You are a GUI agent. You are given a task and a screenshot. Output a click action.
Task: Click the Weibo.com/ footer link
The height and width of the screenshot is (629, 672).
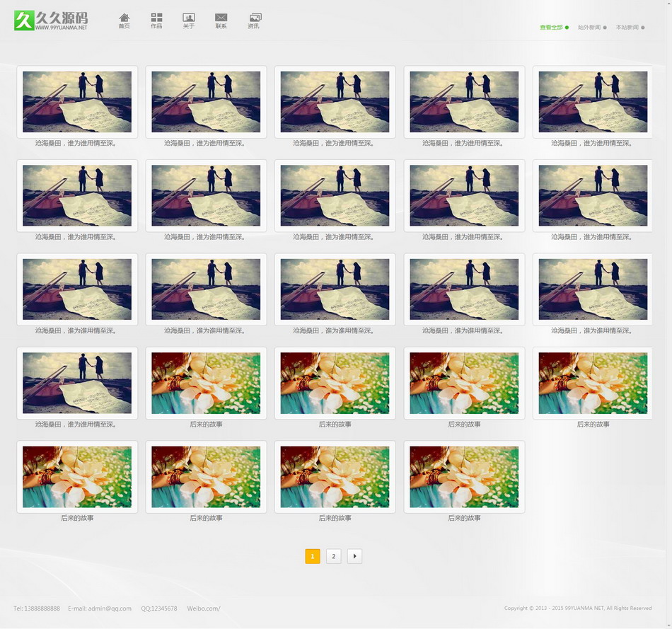(x=204, y=608)
